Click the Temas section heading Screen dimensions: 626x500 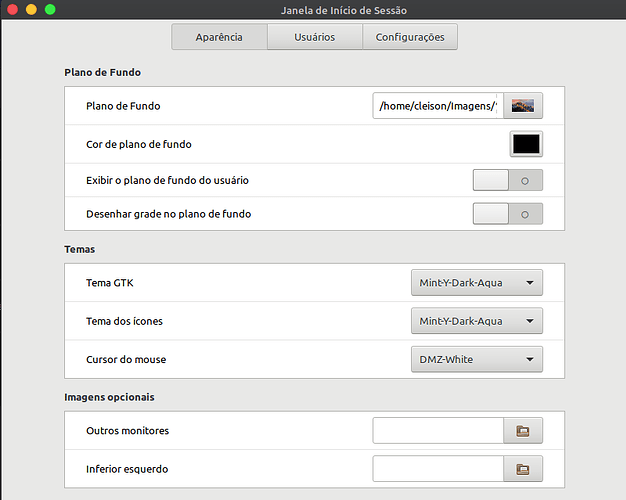click(79, 250)
